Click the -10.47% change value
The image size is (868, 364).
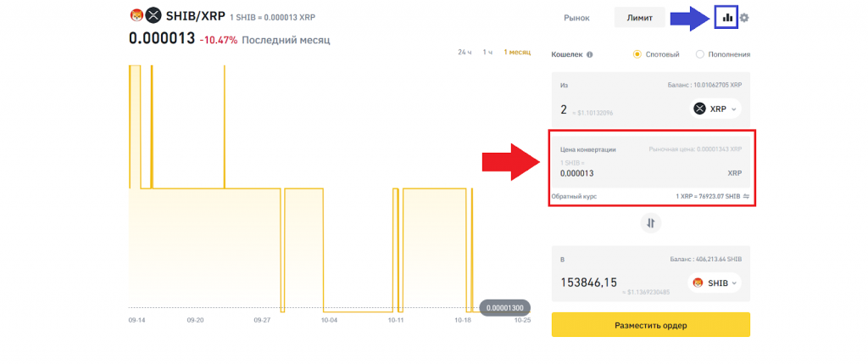219,40
